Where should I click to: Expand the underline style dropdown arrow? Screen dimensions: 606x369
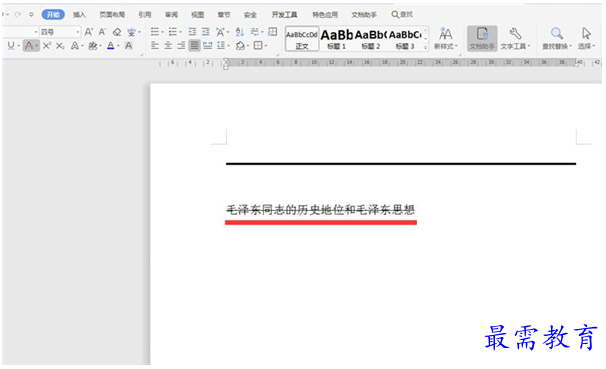pos(18,46)
